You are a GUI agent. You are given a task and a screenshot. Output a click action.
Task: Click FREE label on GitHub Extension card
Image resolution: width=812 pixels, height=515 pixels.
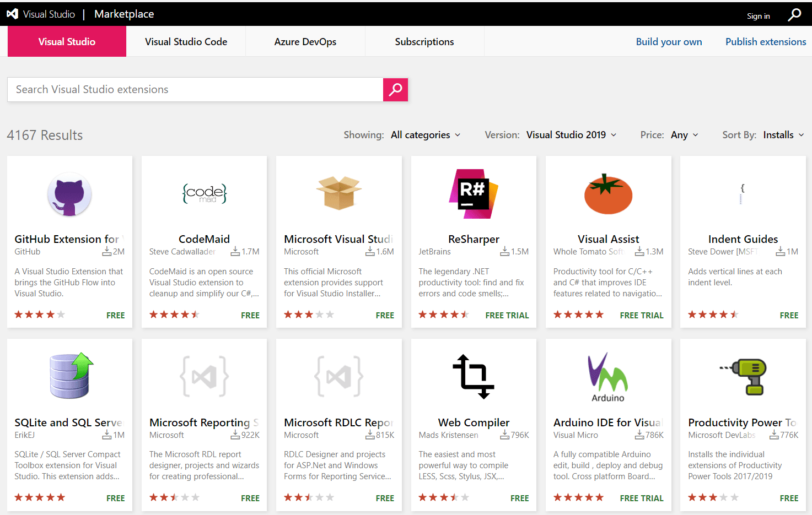pyautogui.click(x=116, y=315)
